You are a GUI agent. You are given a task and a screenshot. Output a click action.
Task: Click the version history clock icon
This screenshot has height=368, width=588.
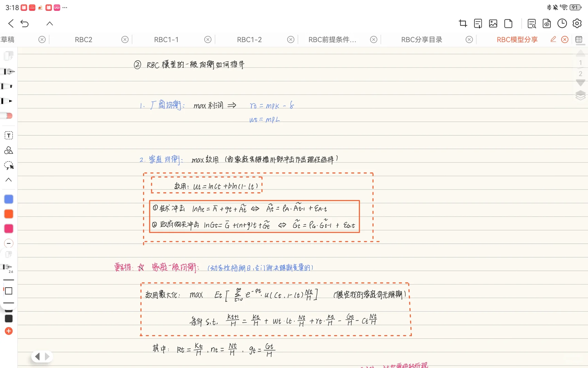pos(562,23)
